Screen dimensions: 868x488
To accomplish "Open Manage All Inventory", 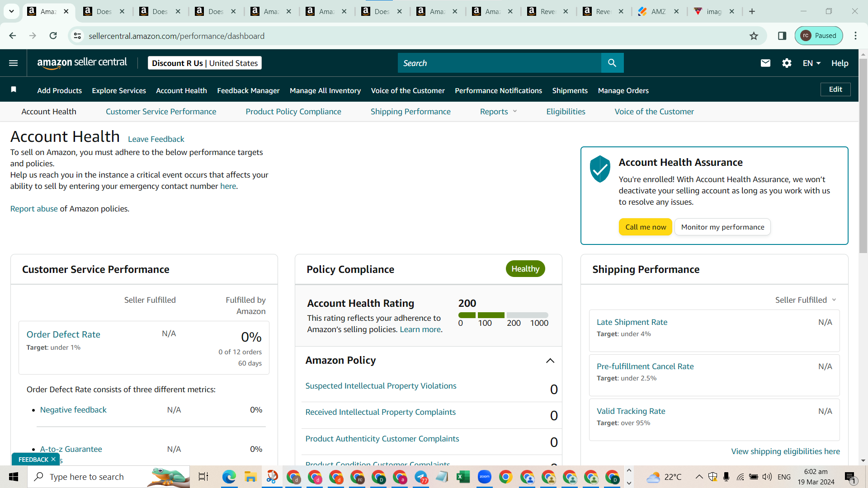I will (x=325, y=90).
